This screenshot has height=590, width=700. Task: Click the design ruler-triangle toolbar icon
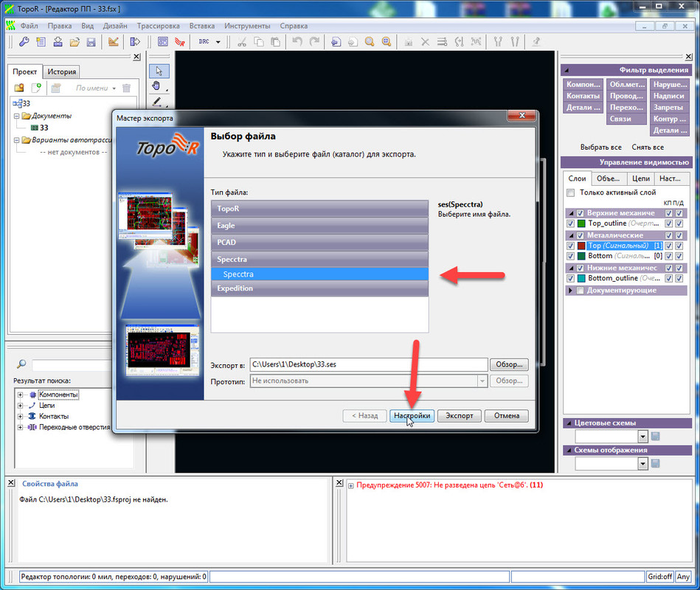point(114,42)
